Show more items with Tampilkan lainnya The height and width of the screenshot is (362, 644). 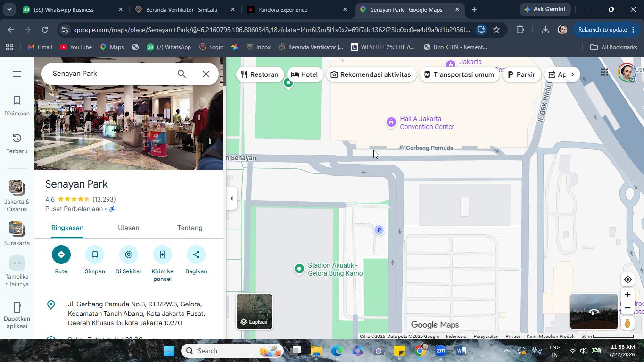[17, 272]
